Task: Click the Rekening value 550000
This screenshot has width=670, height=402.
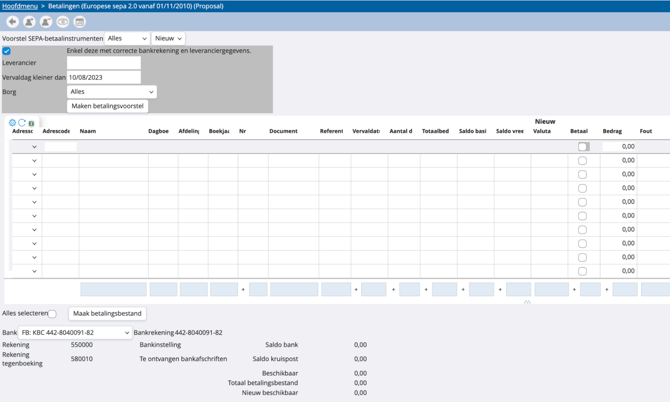Action: [82, 345]
